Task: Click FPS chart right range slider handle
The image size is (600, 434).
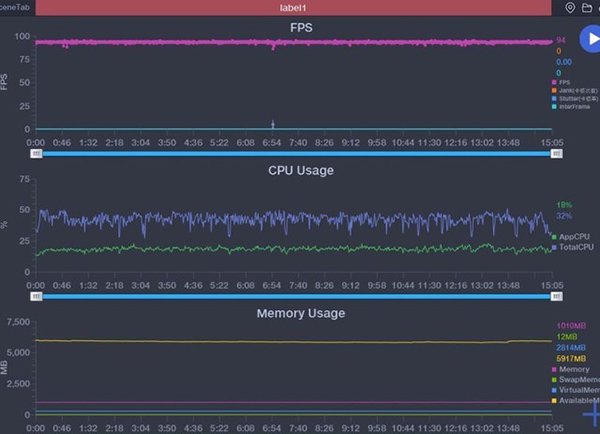Action: coord(557,154)
